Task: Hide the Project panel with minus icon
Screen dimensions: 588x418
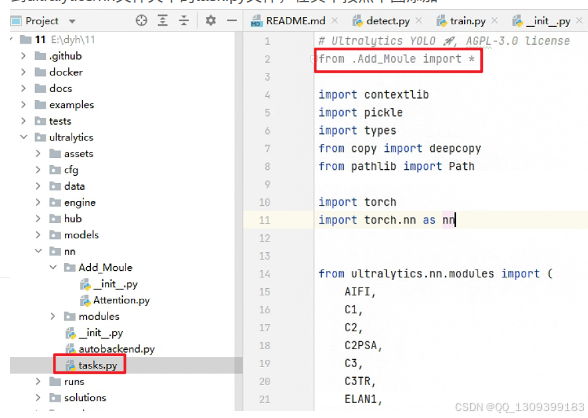Action: (232, 20)
